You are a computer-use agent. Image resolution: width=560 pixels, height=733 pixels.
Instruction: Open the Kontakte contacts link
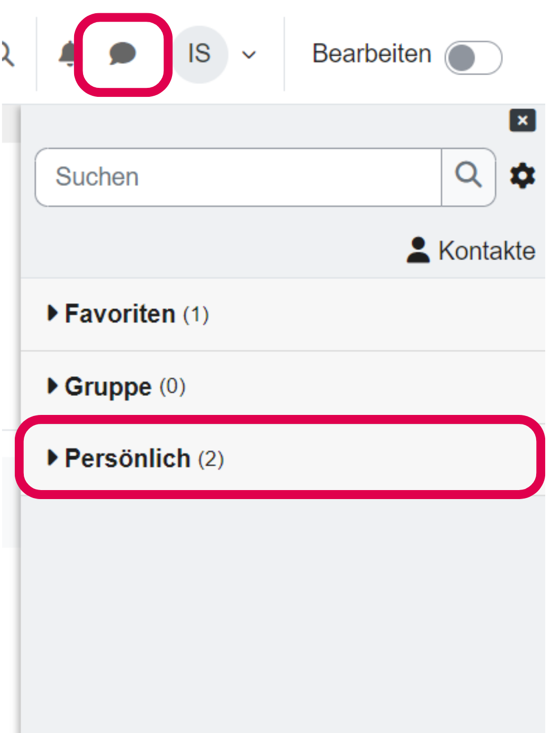(486, 251)
